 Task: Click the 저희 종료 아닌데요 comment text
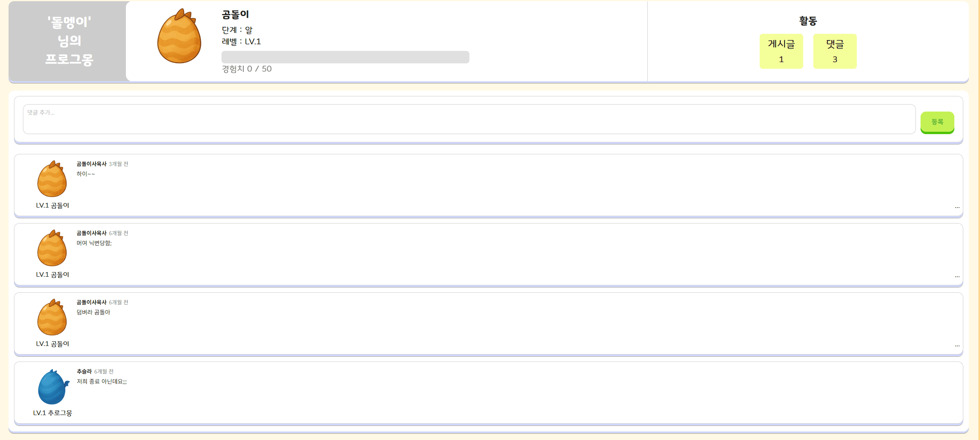click(x=101, y=381)
